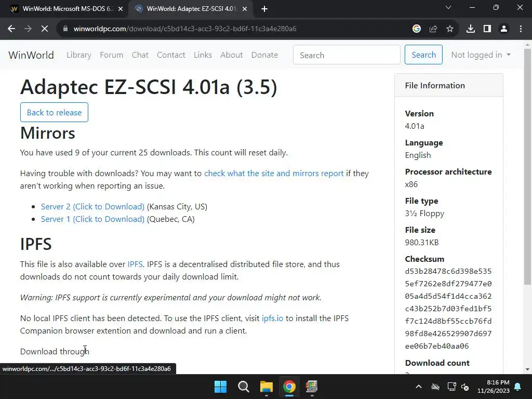Image resolution: width=532 pixels, height=399 pixels.
Task: Click the cloud sync tray icon
Action: 435,387
